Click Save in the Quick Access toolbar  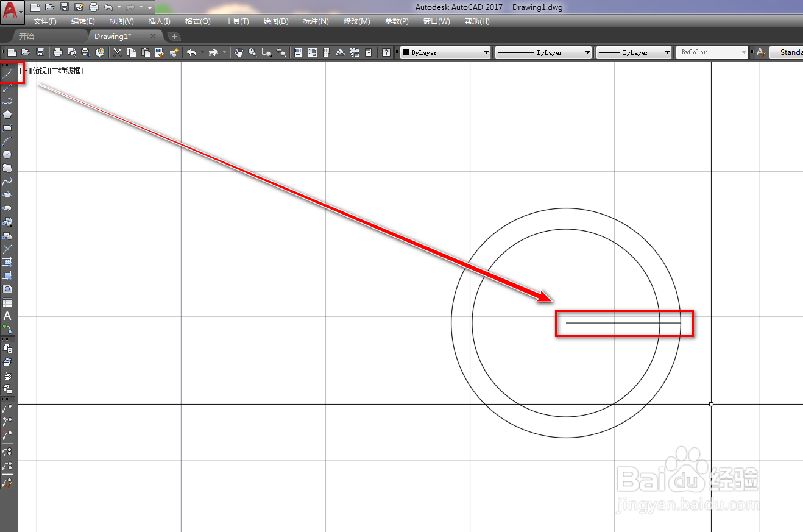pos(64,7)
